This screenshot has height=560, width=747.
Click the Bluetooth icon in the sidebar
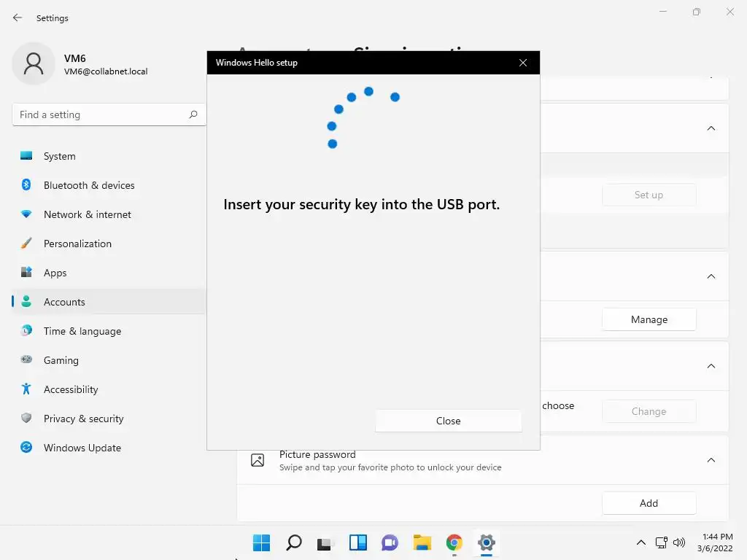tap(26, 184)
